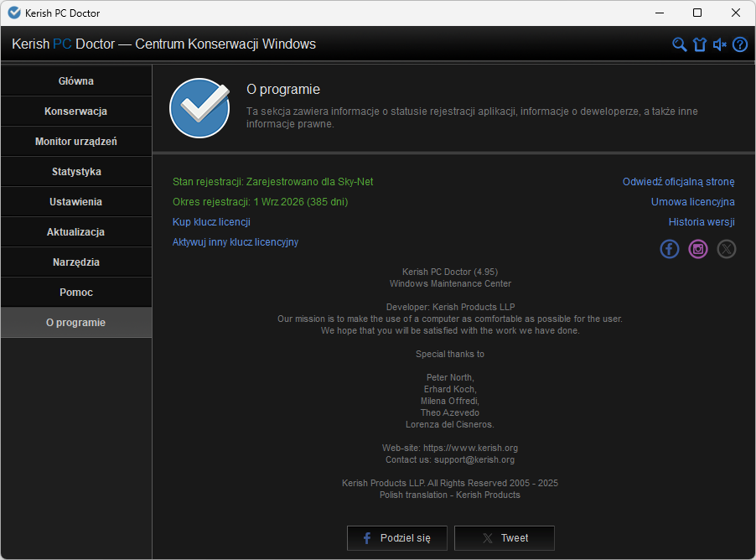Toggle the muted speaker sound icon
The image size is (756, 560).
[720, 44]
